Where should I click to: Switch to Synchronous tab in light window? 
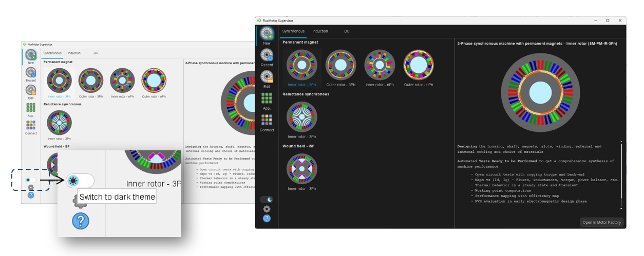click(52, 53)
